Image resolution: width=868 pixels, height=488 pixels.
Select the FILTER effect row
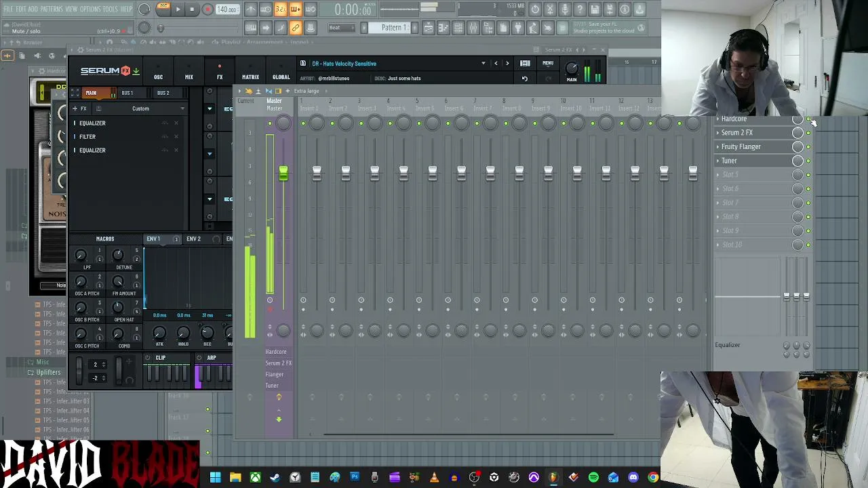pyautogui.click(x=125, y=137)
